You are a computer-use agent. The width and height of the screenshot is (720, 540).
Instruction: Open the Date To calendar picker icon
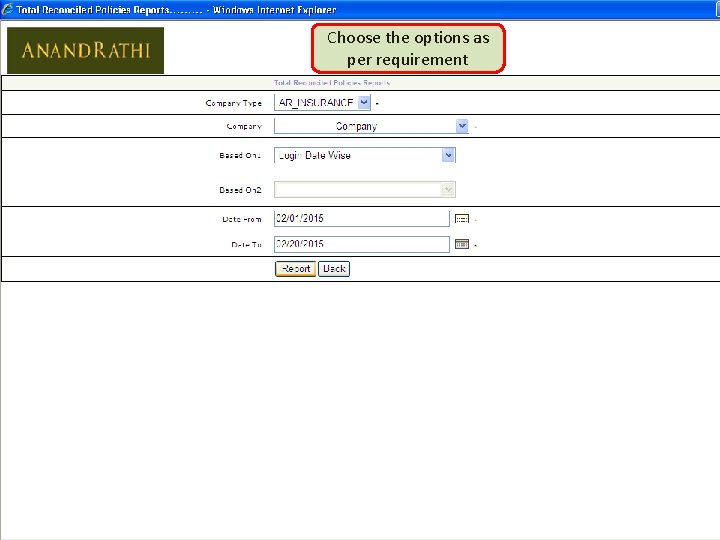[461, 244]
